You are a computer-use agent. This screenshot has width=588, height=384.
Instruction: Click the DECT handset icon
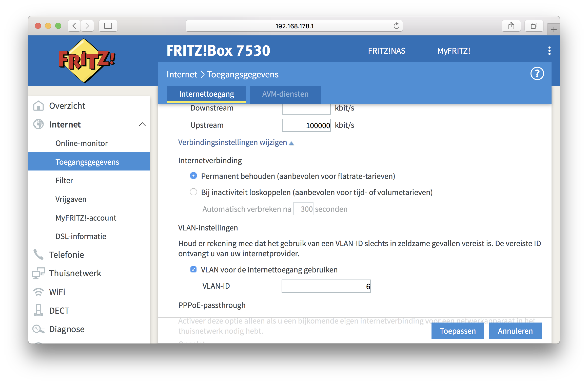click(x=38, y=310)
